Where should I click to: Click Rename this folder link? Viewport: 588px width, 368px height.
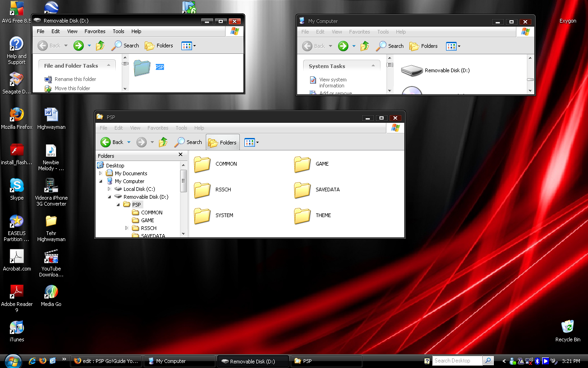coord(75,79)
